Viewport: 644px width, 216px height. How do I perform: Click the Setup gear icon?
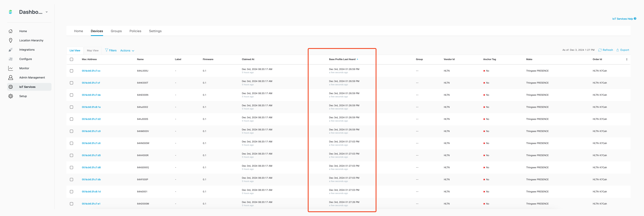11,96
